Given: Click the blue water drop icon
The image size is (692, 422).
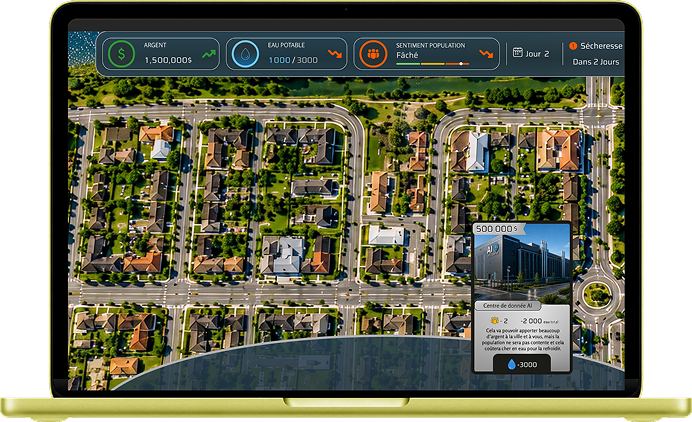Looking at the screenshot, I should coord(245,54).
